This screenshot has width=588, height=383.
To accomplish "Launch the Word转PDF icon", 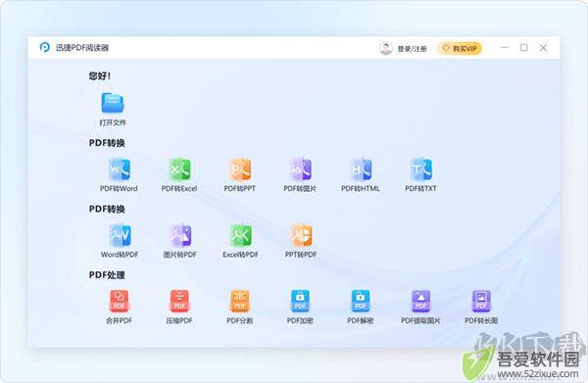I will click(x=120, y=235).
